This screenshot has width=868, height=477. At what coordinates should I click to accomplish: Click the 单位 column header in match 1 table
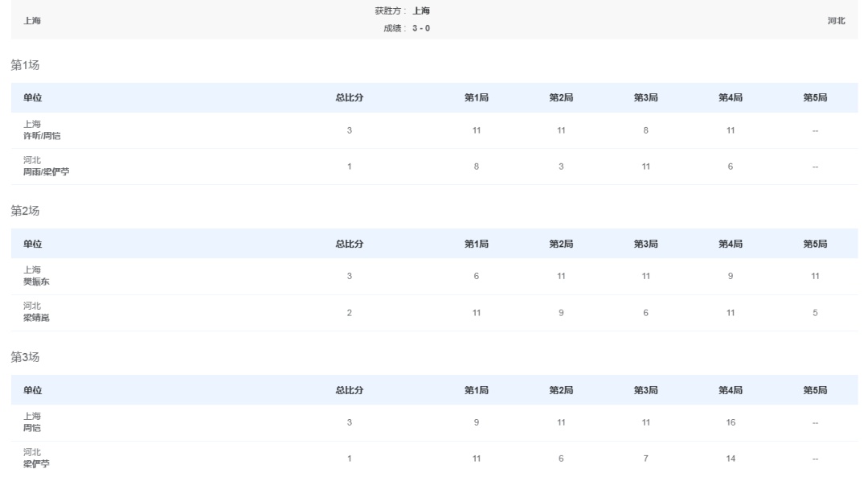(33, 98)
